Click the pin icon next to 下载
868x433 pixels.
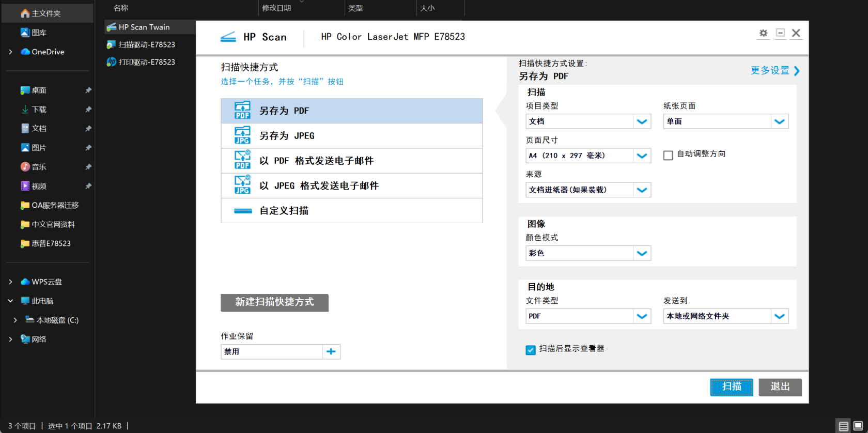point(88,110)
